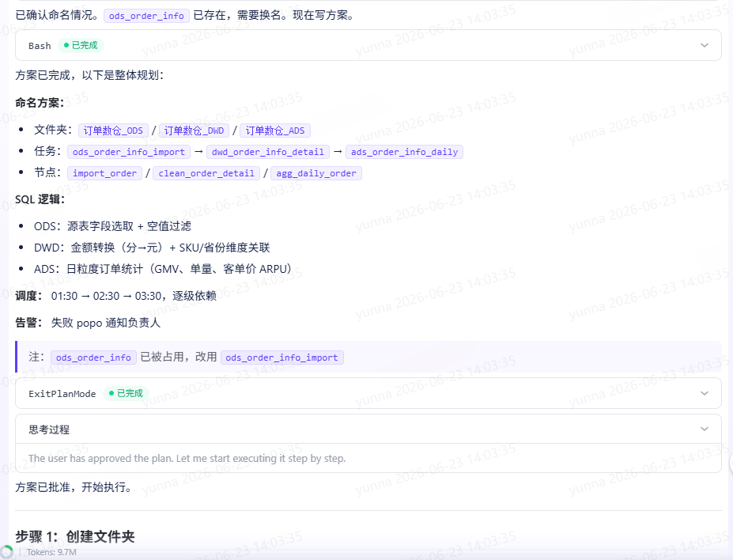Click the 思考过程 section header

pyautogui.click(x=49, y=429)
